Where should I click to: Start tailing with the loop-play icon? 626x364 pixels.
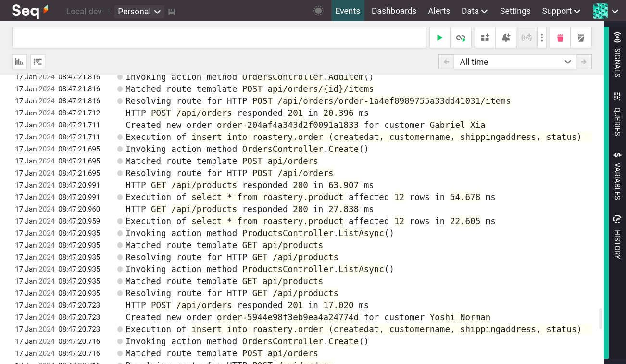(461, 38)
